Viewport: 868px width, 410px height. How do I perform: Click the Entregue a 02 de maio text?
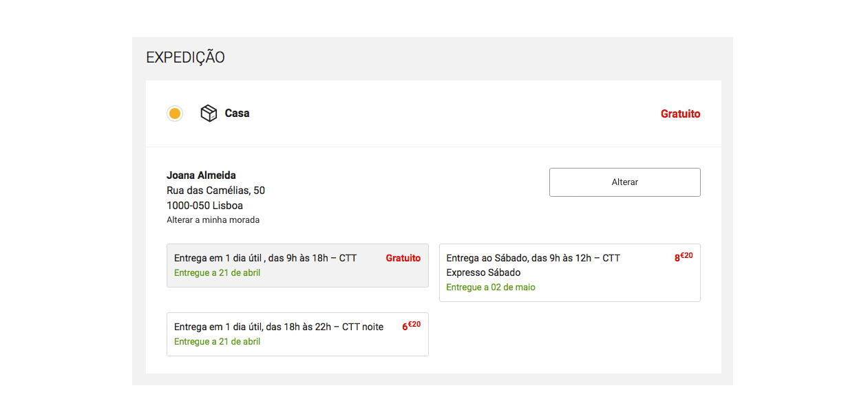tap(490, 288)
